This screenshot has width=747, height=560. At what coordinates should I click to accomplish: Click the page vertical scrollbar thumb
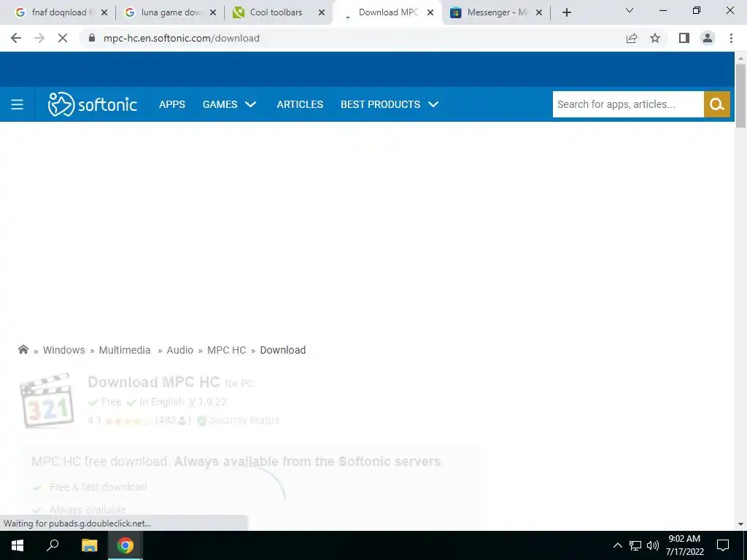click(x=740, y=96)
